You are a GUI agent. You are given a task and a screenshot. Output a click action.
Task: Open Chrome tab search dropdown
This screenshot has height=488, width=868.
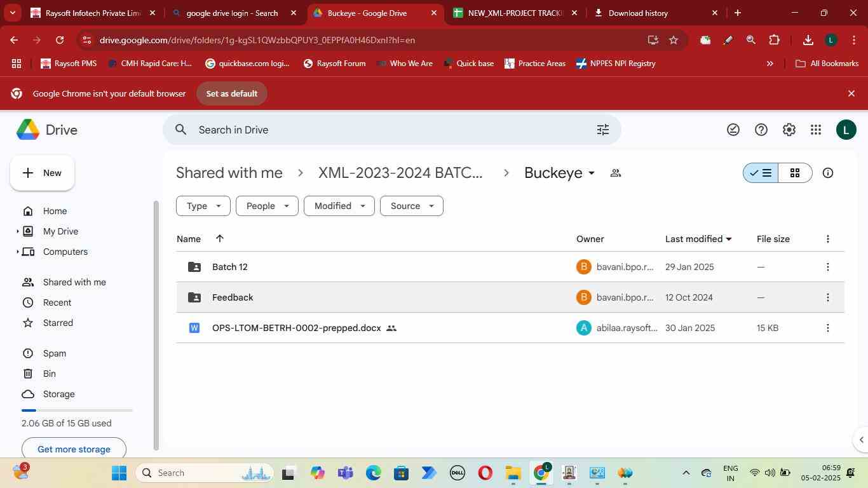13,13
